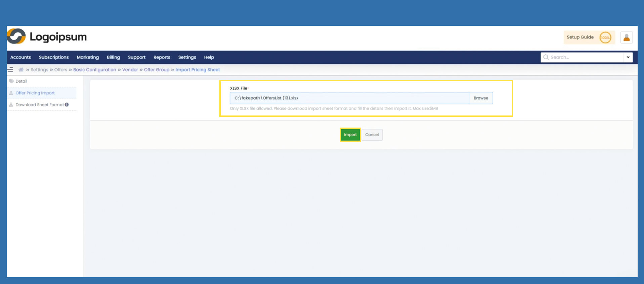Open the Subscriptions menu
Screen dimensions: 644x284
(x=54, y=57)
